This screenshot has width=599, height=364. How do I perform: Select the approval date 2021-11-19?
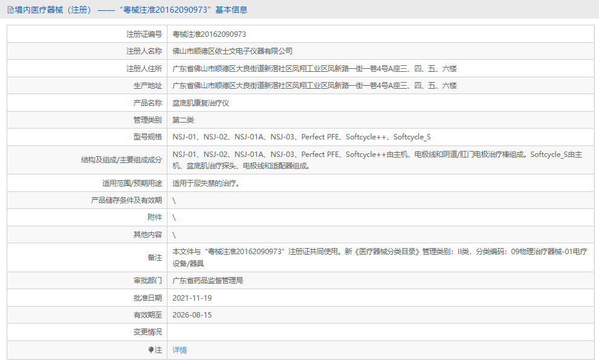(192, 298)
